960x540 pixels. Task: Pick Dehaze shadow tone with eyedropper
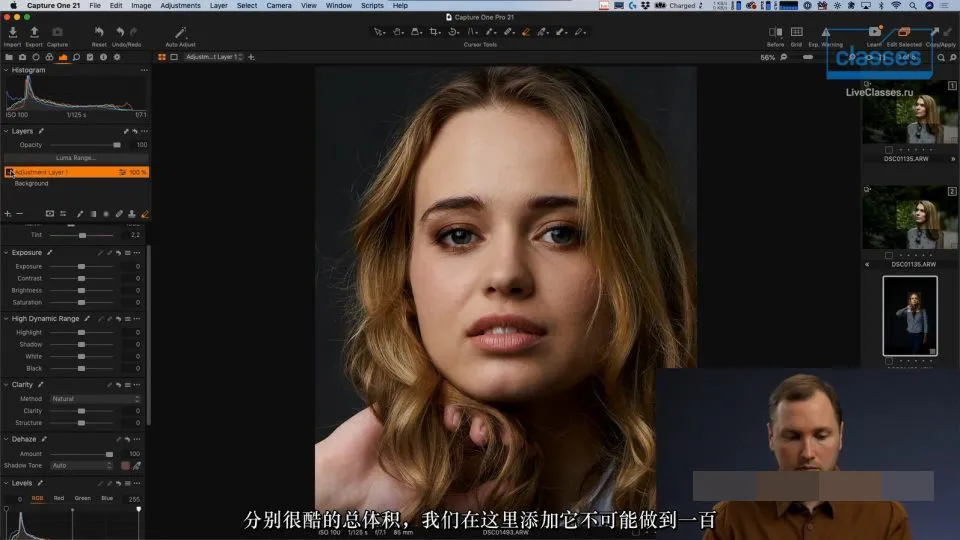tap(137, 465)
